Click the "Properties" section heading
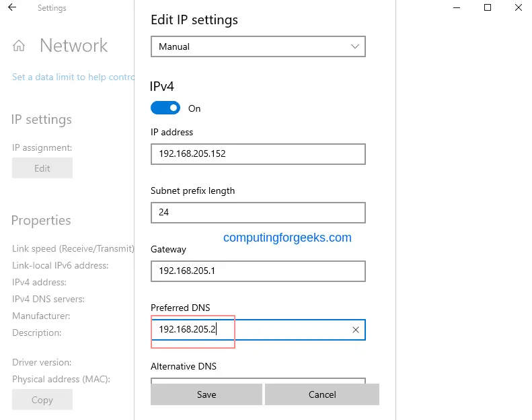The height and width of the screenshot is (420, 532). (x=41, y=221)
